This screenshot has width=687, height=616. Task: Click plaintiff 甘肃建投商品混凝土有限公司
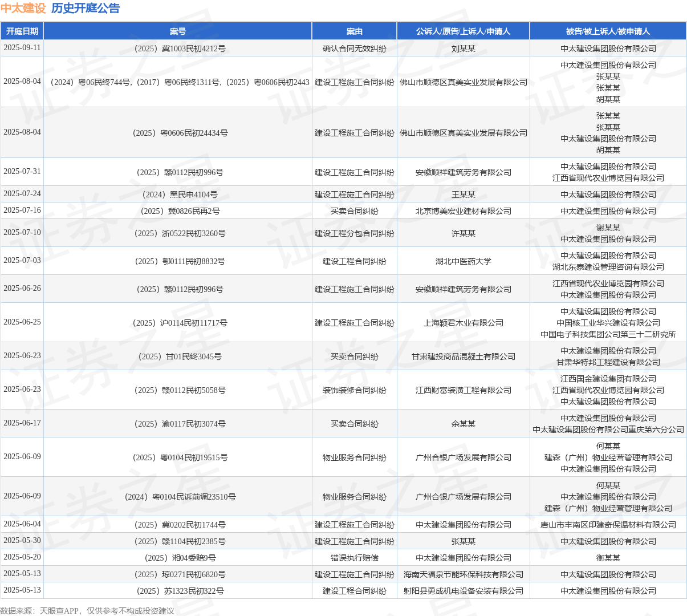coord(464,356)
